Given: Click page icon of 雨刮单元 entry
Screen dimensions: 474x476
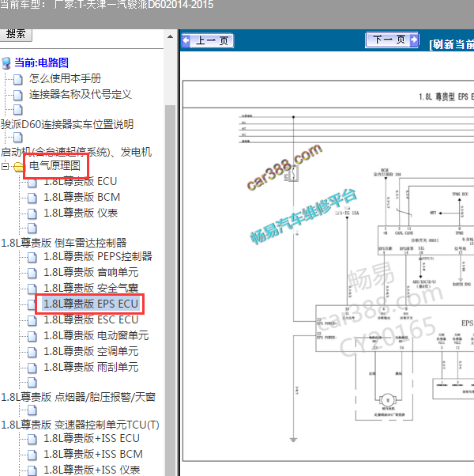Looking at the screenshot, I should click(32, 368).
